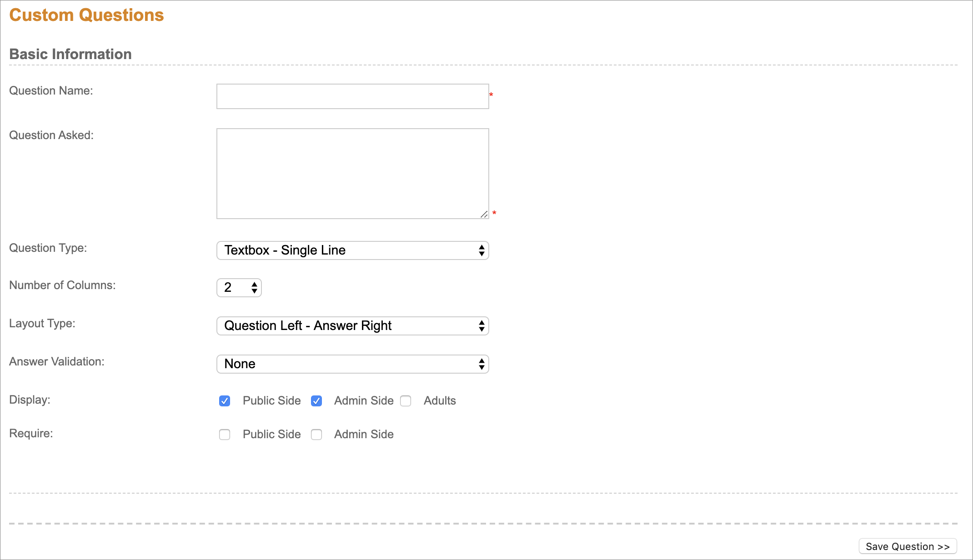Click the Question Type dropdown arrows
Screen dimensions: 973x560
pyautogui.click(x=481, y=250)
